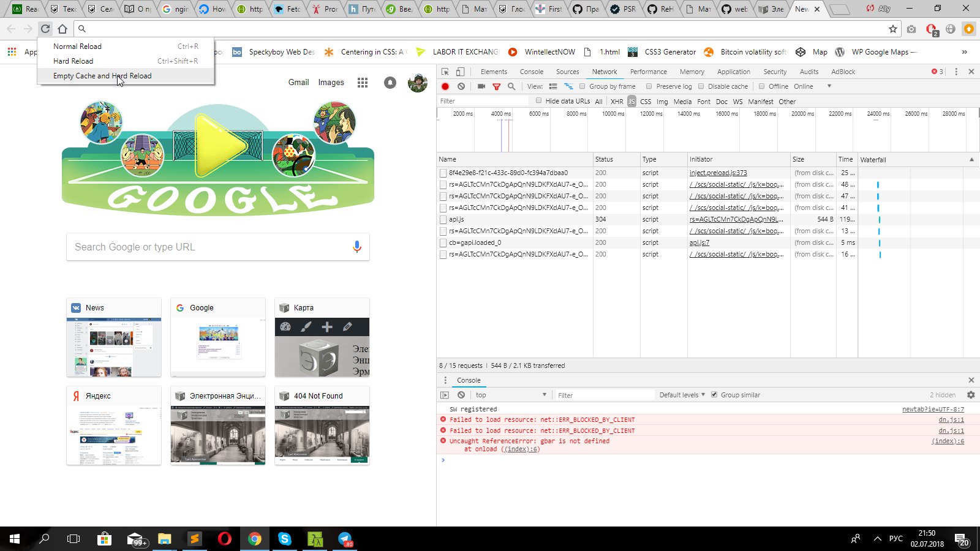
Task: Start voice search with the microphone icon
Action: click(357, 247)
